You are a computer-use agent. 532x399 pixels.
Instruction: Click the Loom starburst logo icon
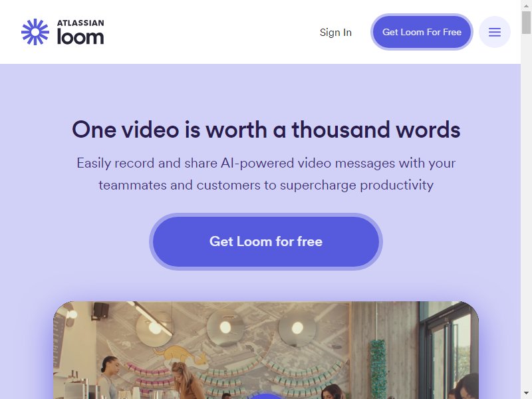(x=35, y=32)
